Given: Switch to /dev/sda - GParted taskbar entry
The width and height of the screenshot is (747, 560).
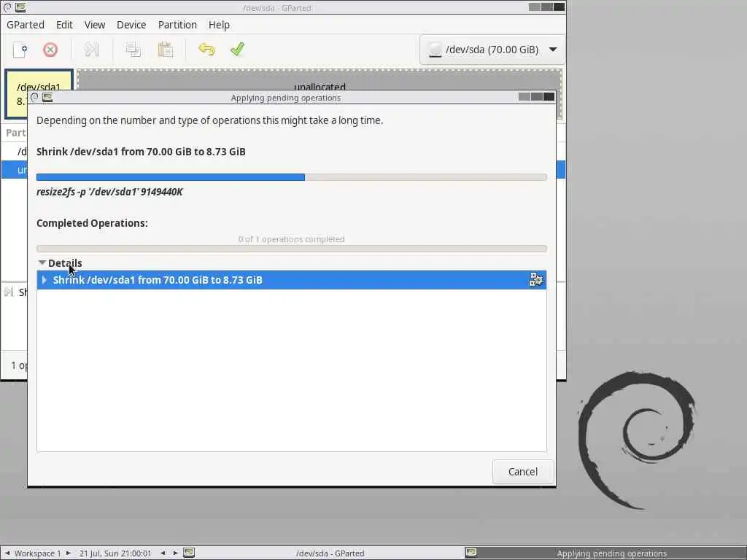Looking at the screenshot, I should [x=330, y=553].
